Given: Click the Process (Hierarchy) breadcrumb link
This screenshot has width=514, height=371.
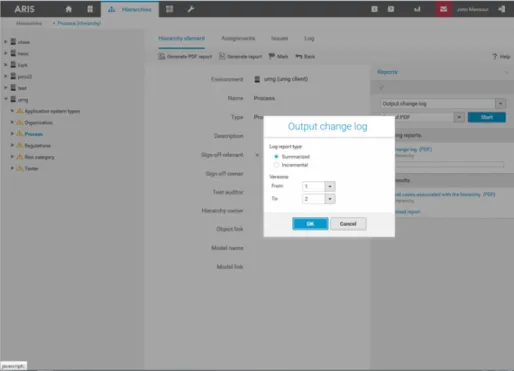Looking at the screenshot, I should click(79, 23).
